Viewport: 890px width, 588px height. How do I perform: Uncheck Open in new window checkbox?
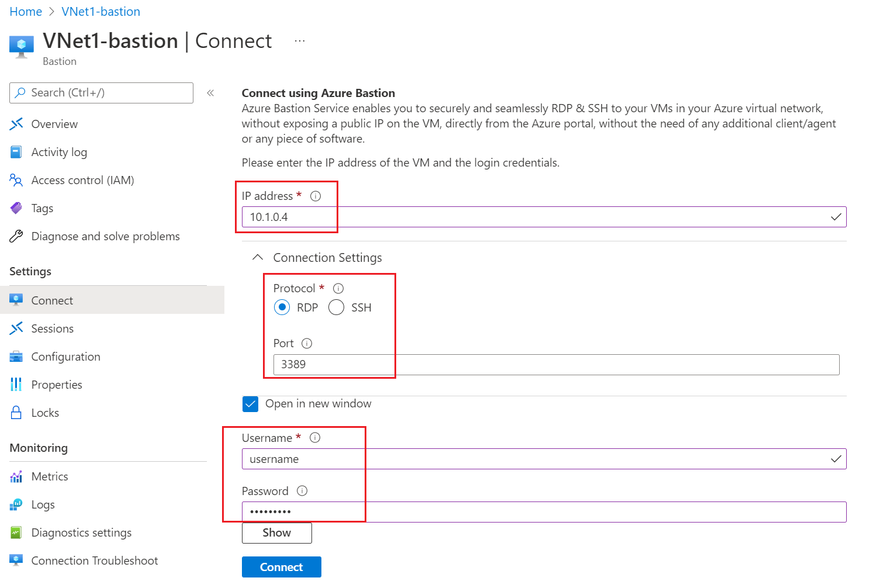point(251,404)
